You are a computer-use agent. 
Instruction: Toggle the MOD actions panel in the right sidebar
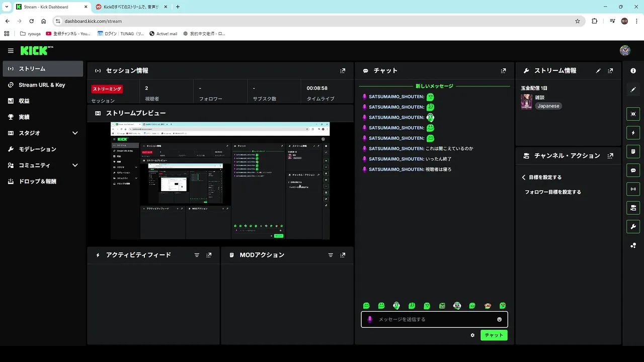633,151
